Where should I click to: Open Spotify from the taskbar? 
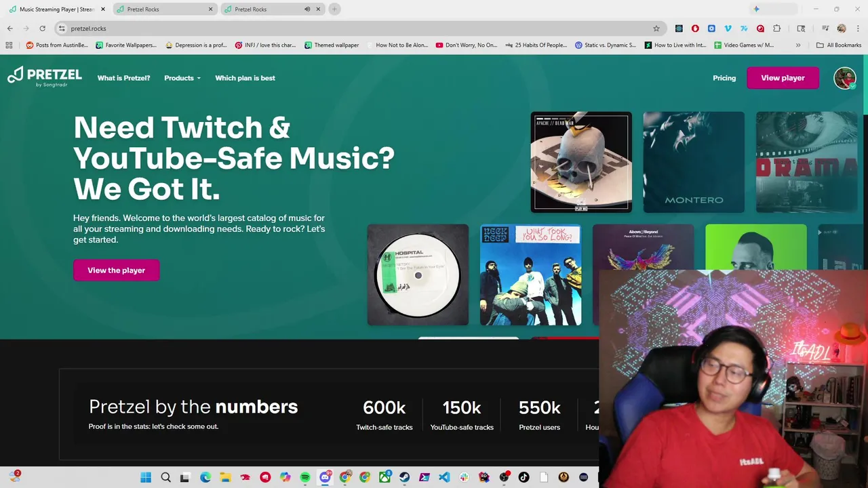[x=305, y=477]
